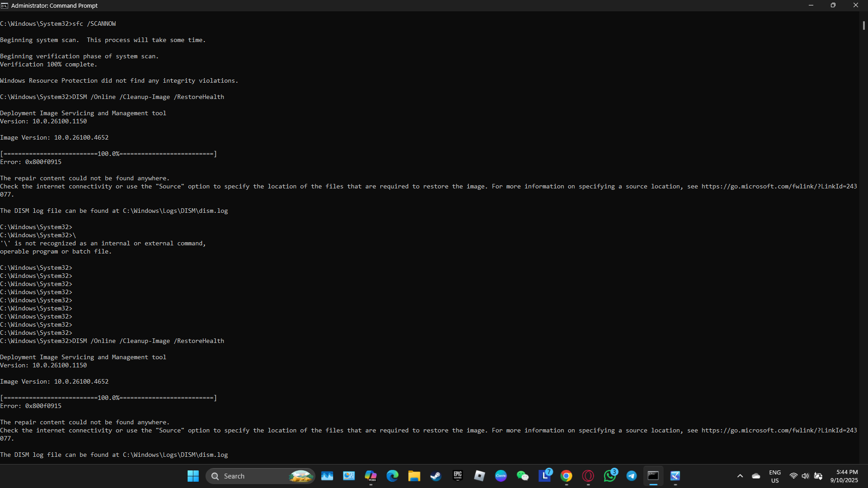Open the volume speaker control
Viewport: 868px width, 488px height.
[x=805, y=476]
